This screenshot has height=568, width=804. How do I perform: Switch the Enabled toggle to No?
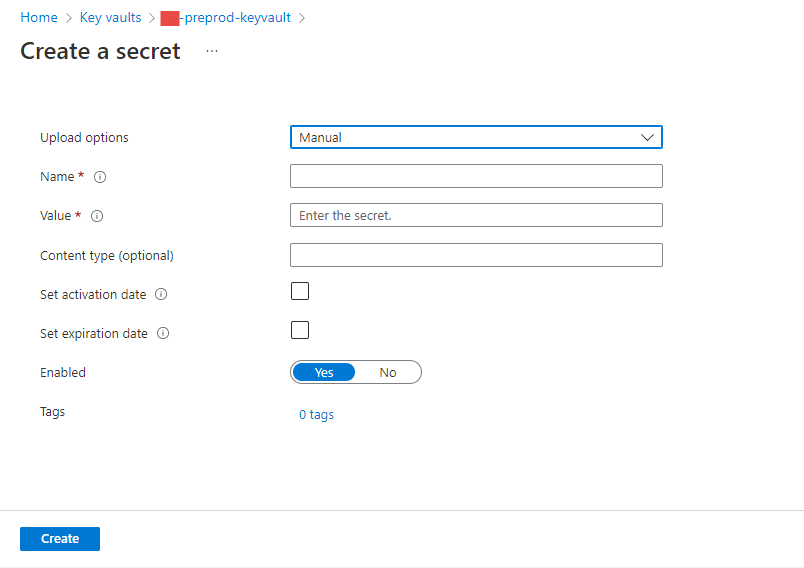388,373
